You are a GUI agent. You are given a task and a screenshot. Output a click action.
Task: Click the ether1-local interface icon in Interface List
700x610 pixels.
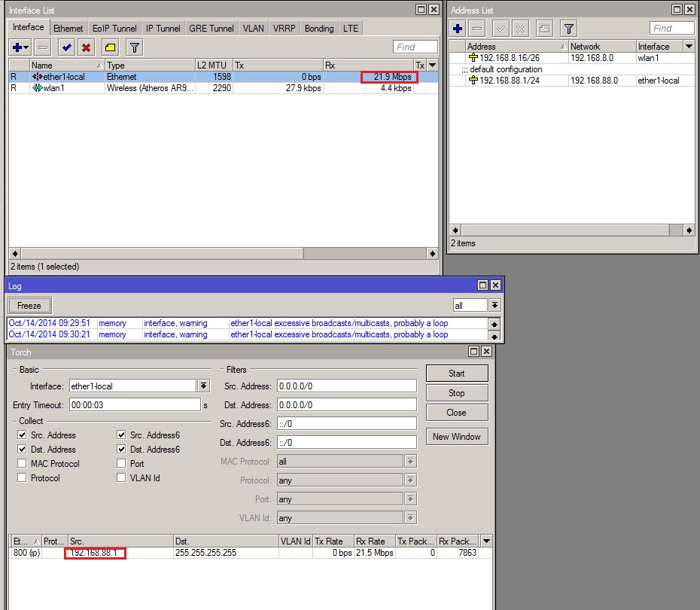[37, 77]
